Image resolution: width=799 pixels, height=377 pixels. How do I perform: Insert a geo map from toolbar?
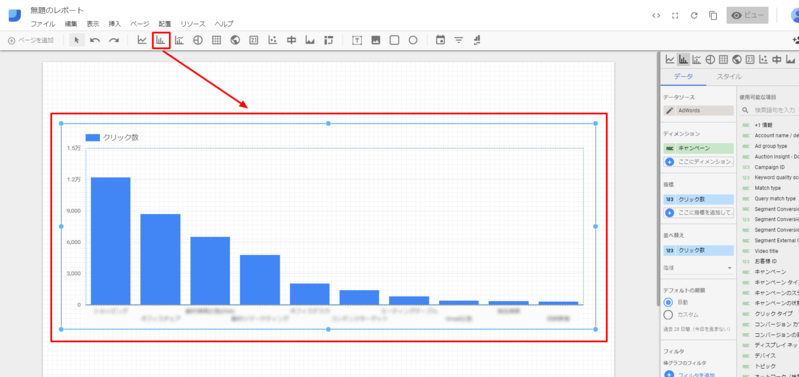[235, 40]
